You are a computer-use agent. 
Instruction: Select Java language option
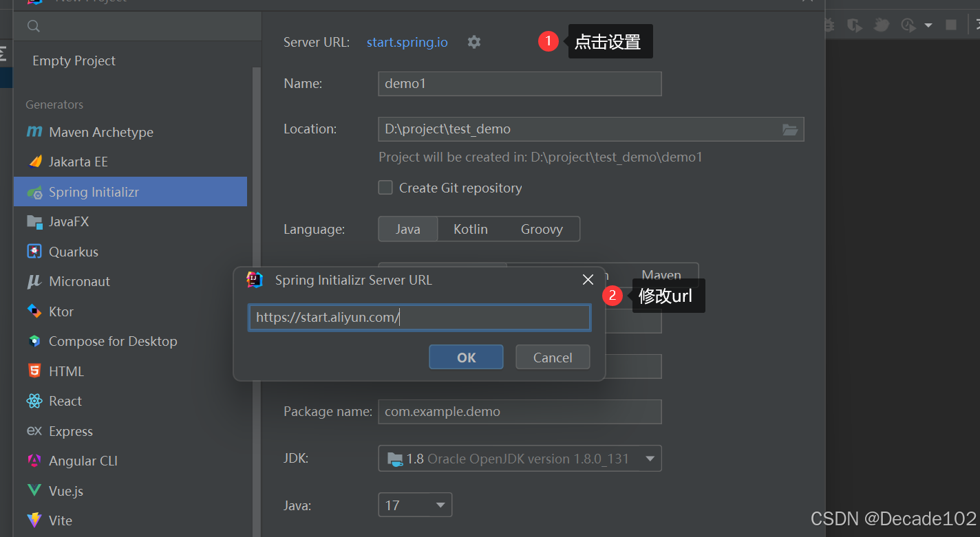pyautogui.click(x=408, y=229)
